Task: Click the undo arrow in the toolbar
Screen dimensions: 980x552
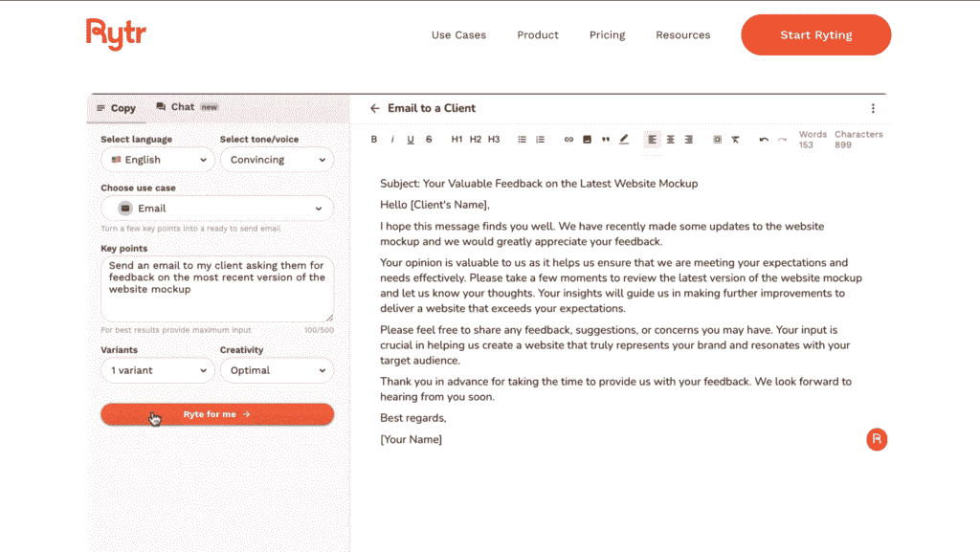Action: click(763, 140)
